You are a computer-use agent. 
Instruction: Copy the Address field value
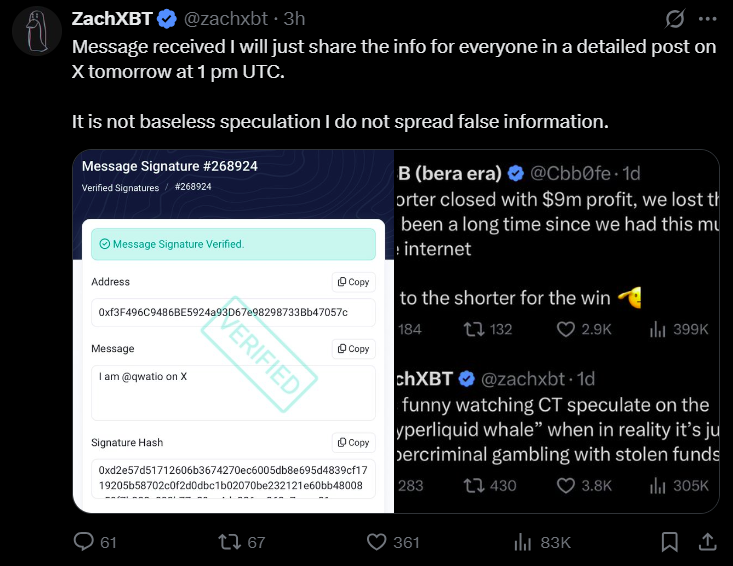click(353, 282)
